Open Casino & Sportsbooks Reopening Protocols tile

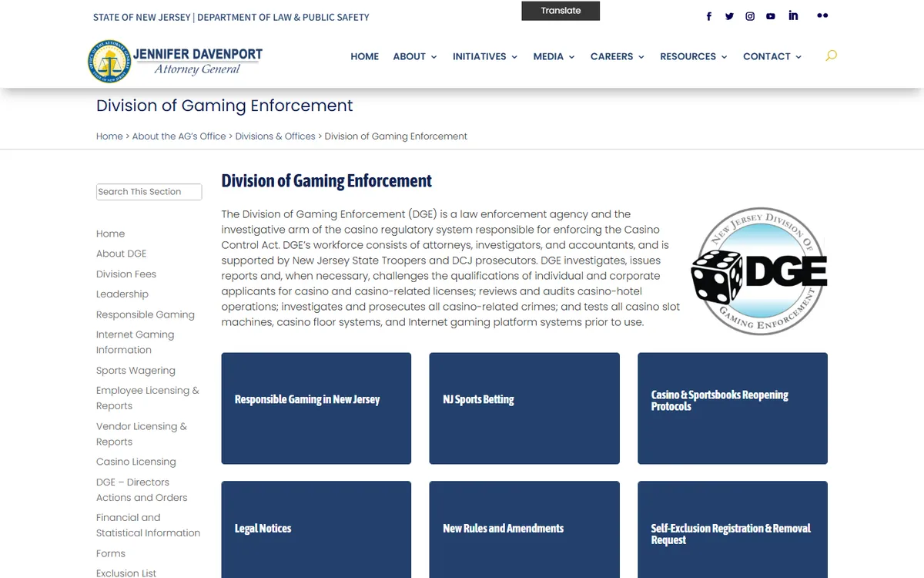(732, 408)
